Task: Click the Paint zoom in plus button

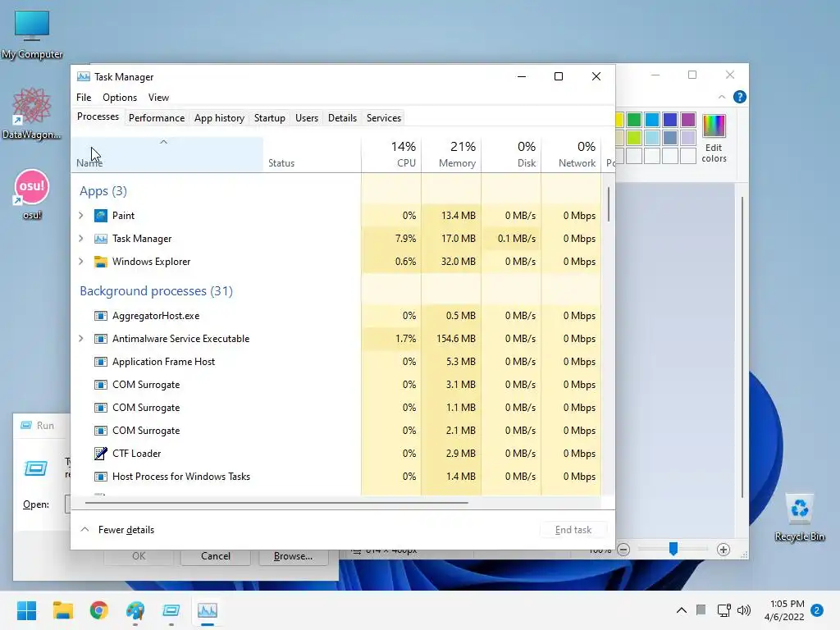Action: click(724, 550)
